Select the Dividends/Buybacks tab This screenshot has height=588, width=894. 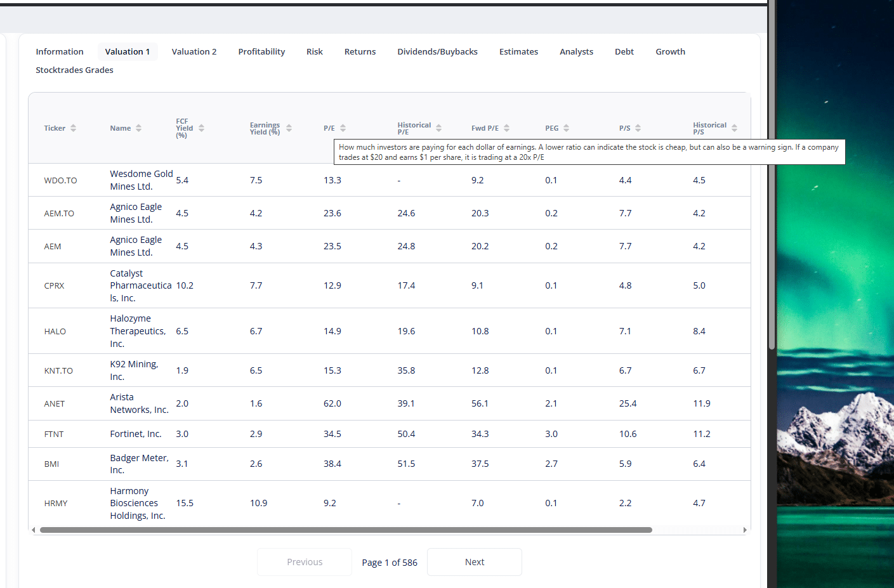[437, 52]
